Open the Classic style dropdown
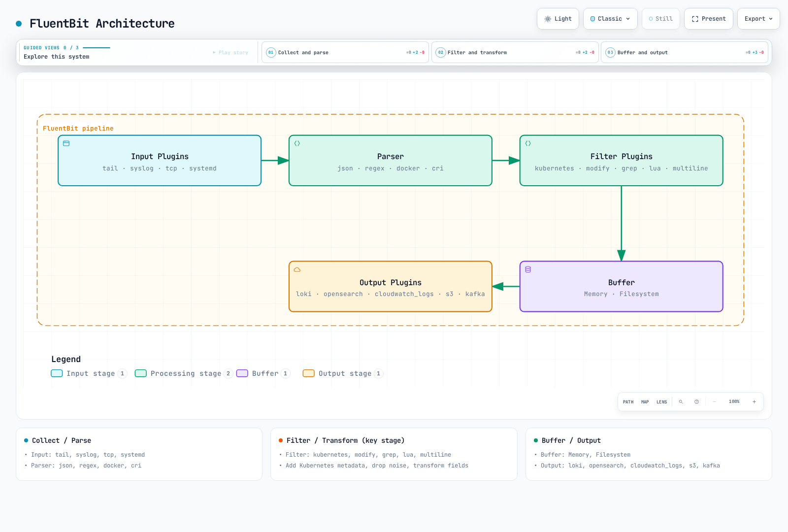The image size is (788, 532). coord(610,19)
